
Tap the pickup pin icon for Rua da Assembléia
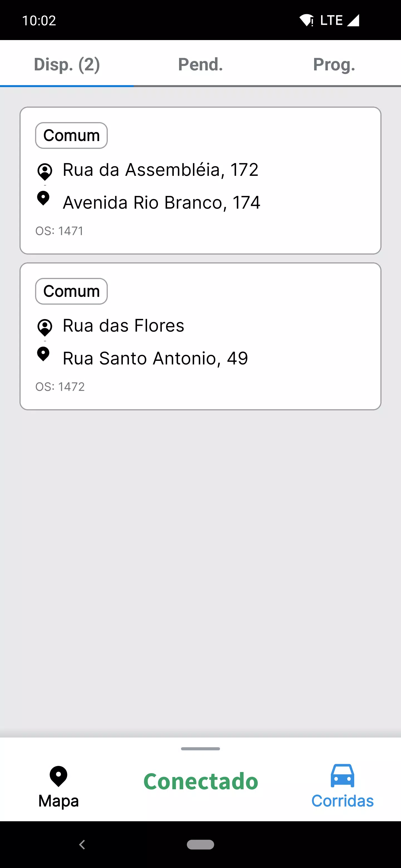45,171
